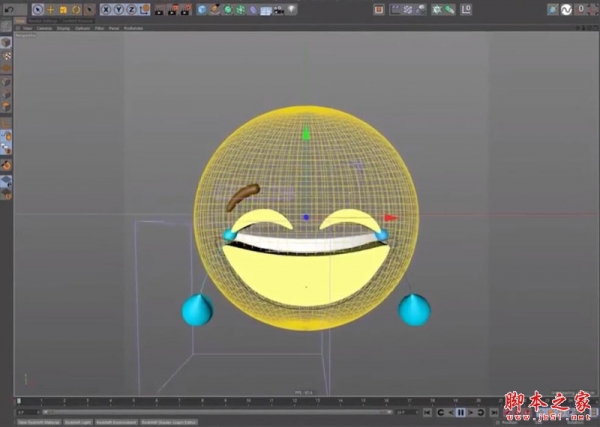The image size is (600, 427).
Task: Toggle the Y axis lock
Action: [116, 9]
